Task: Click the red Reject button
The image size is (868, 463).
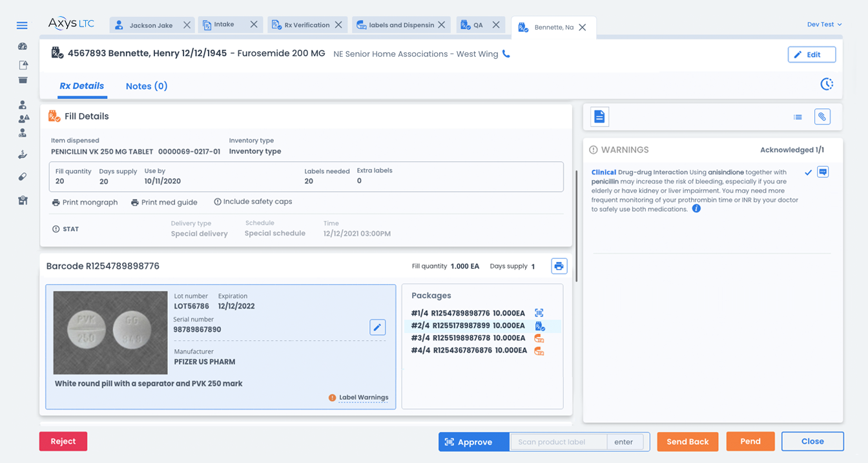Action: point(63,441)
